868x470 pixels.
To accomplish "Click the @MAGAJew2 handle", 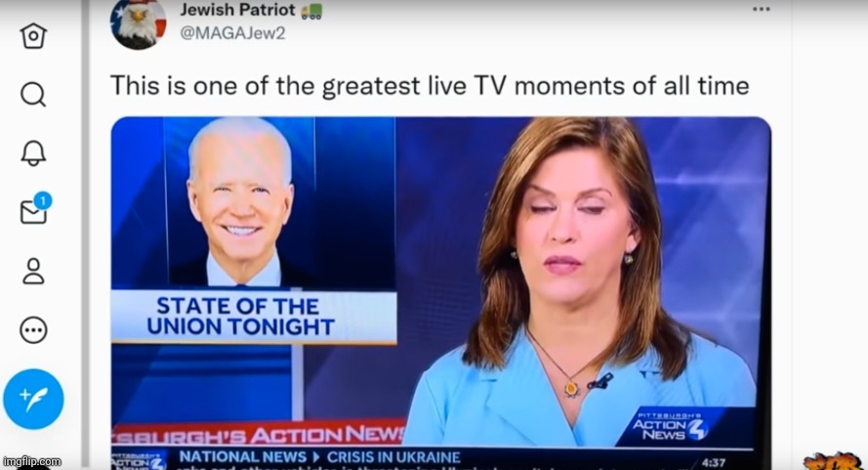I will tap(232, 33).
